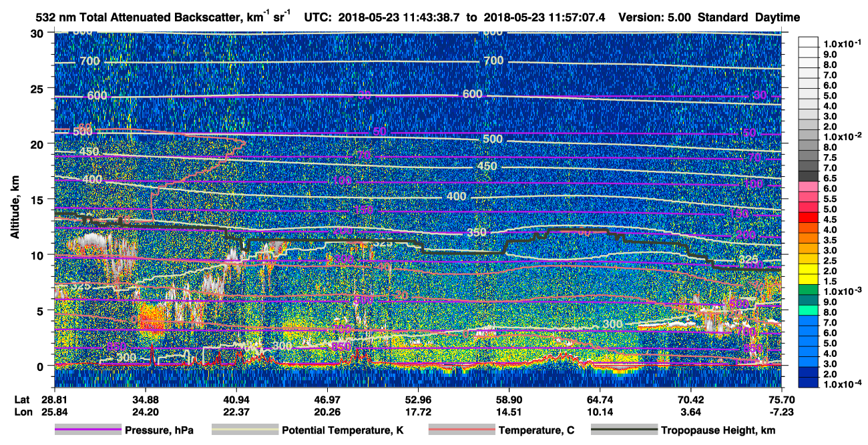Click latitude value '34.88'
The height and width of the screenshot is (445, 868).
[145, 399]
